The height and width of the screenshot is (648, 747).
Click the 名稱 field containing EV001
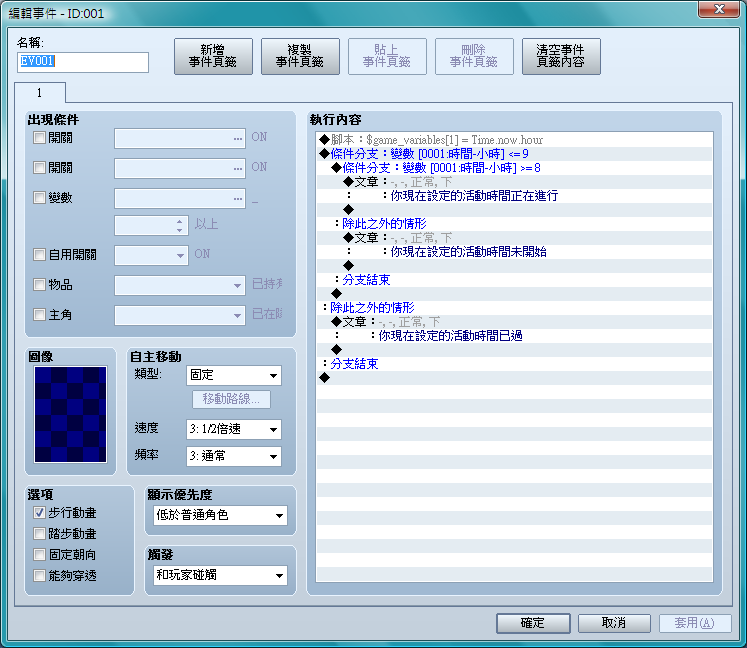[x=83, y=62]
